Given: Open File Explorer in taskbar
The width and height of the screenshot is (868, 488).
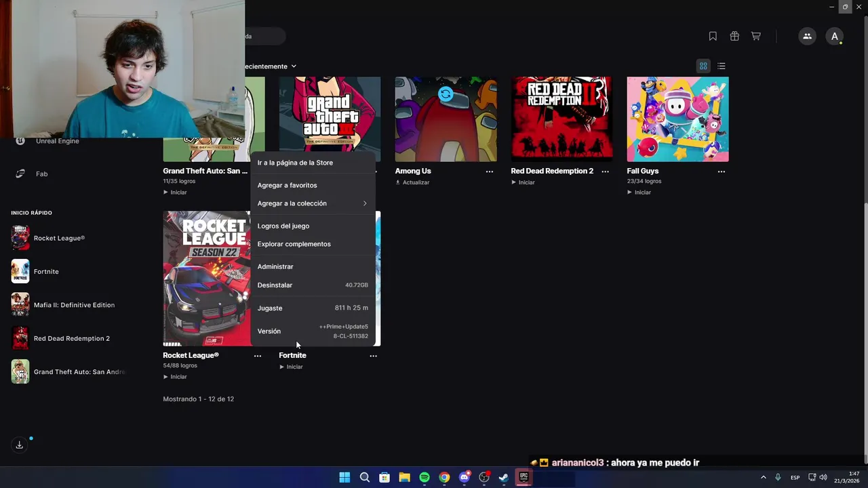Looking at the screenshot, I should tap(404, 477).
